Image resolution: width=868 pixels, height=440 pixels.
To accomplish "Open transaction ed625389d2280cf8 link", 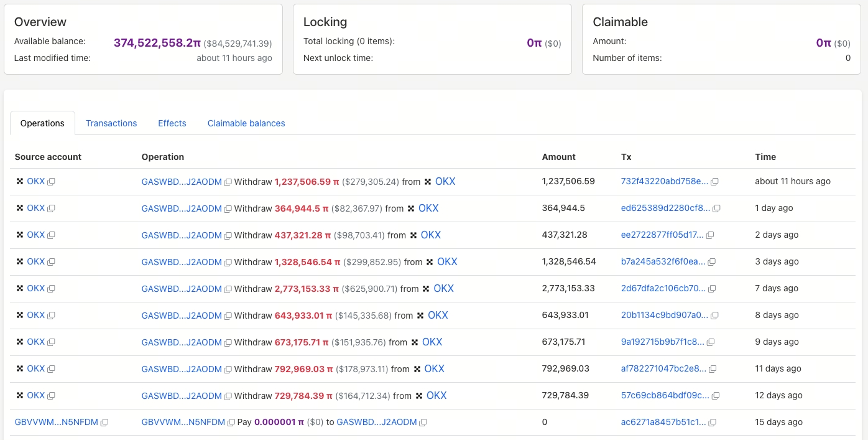I will click(x=665, y=208).
